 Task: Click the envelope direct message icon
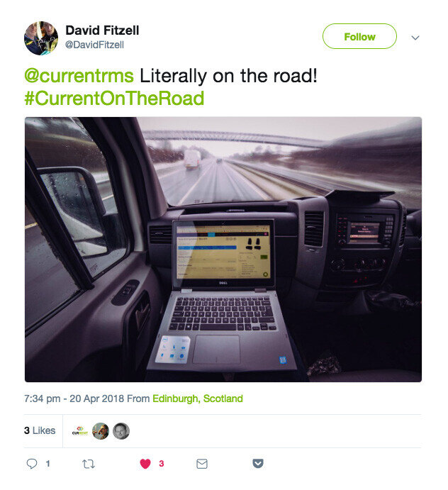(202, 464)
